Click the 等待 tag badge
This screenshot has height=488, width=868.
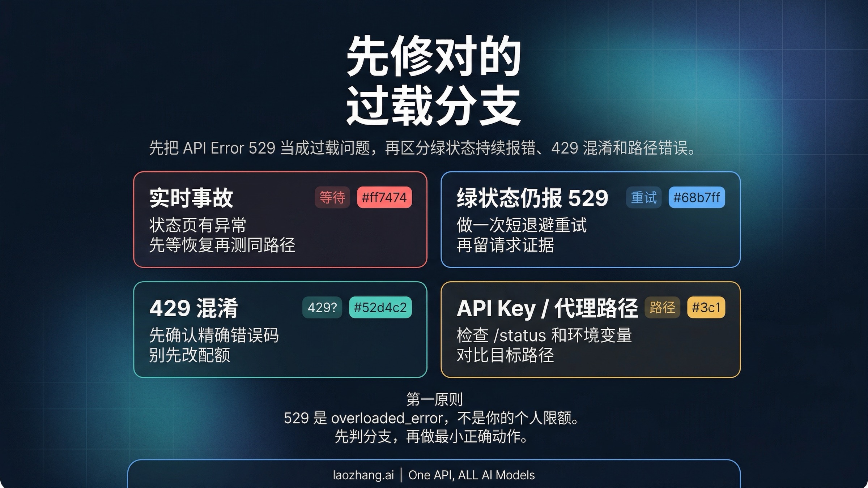click(x=332, y=197)
